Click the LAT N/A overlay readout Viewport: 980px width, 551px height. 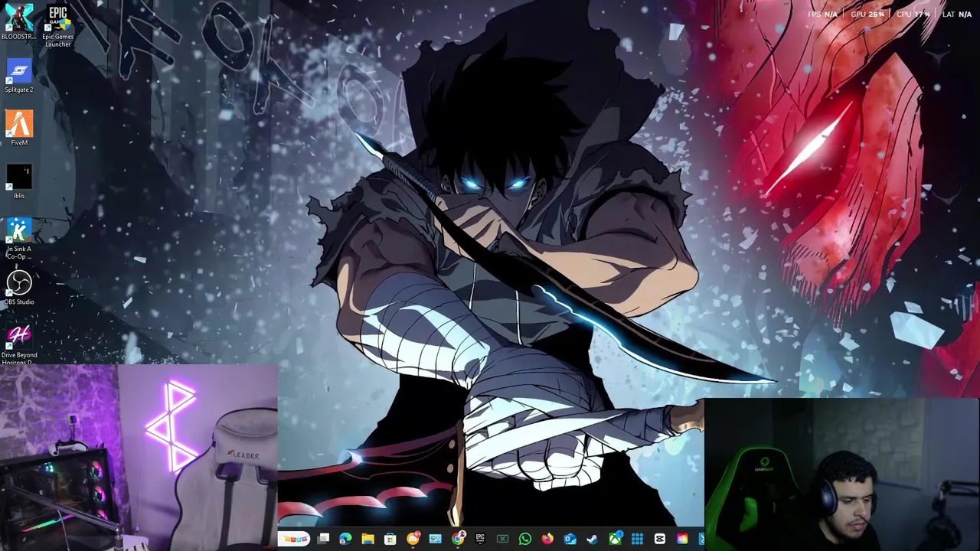coord(957,15)
